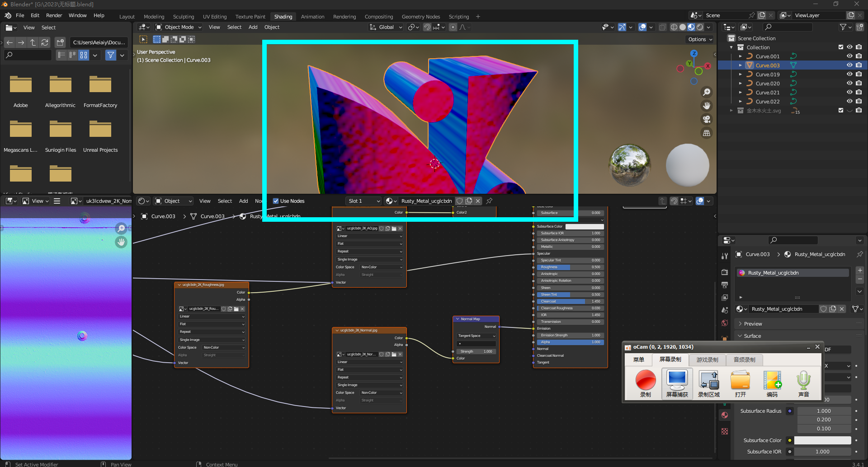
Task: Select solid viewport shading mode
Action: pos(682,27)
